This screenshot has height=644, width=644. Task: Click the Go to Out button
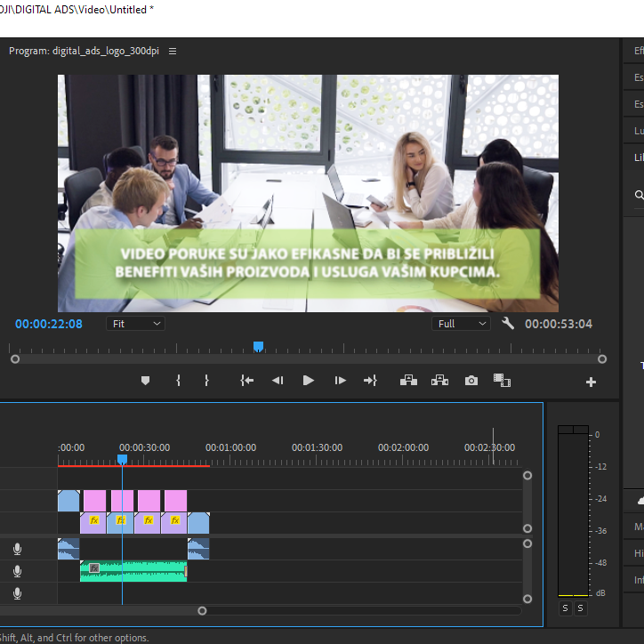370,381
